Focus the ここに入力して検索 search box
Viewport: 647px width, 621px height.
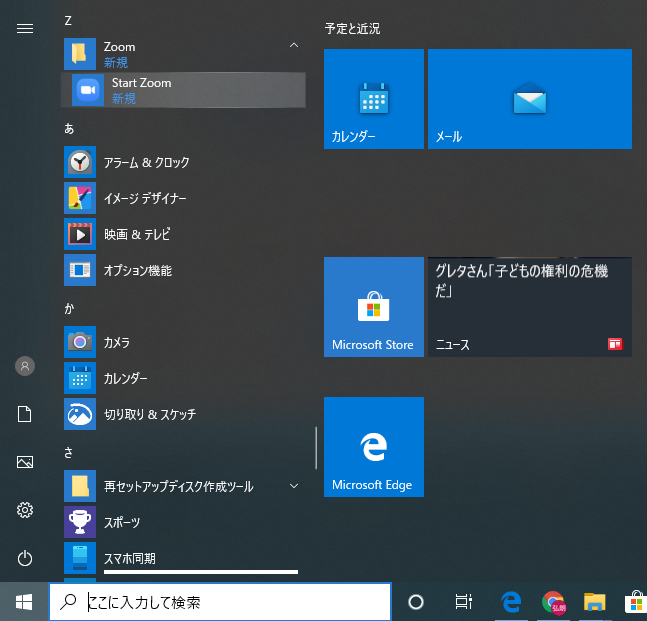(220, 602)
